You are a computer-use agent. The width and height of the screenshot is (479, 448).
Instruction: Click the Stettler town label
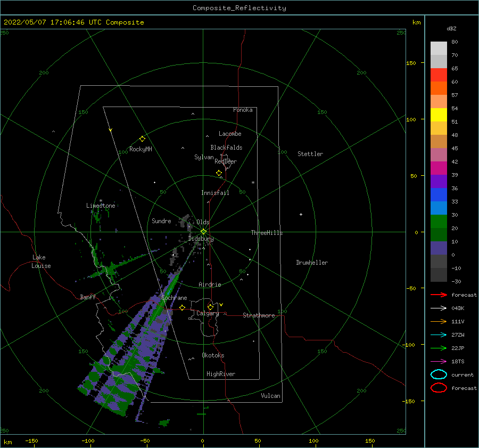click(310, 154)
